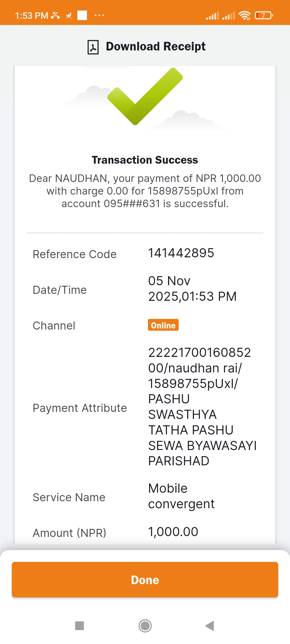Tap the Android back navigation arrow
This screenshot has height=644, width=290.
[210, 626]
